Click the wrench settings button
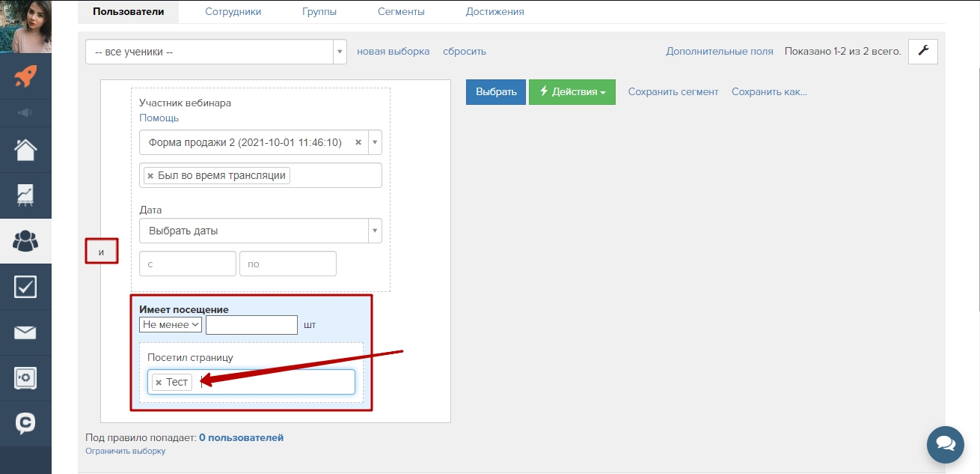The height and width of the screenshot is (474, 980). click(x=922, y=51)
